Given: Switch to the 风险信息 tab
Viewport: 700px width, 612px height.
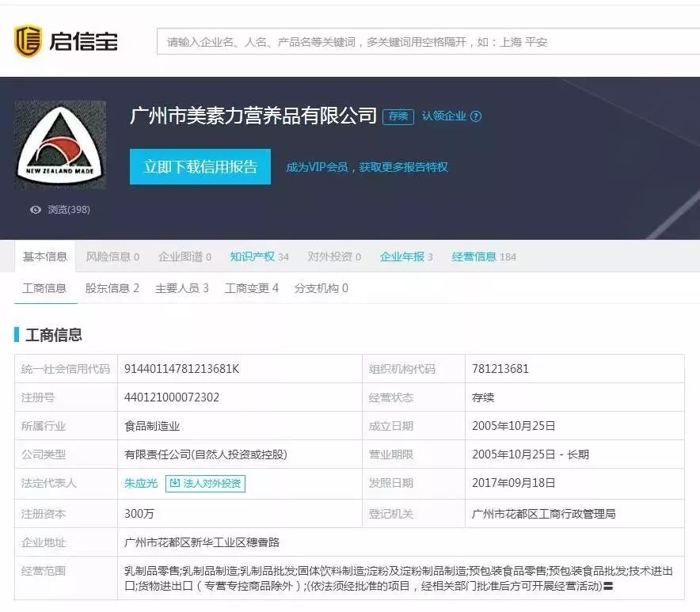Looking at the screenshot, I should pos(112,257).
